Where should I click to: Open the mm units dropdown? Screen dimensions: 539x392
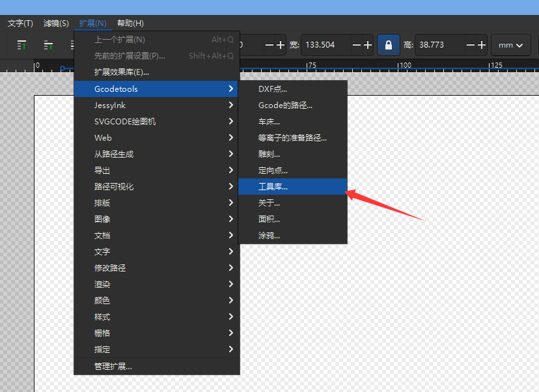(x=510, y=45)
